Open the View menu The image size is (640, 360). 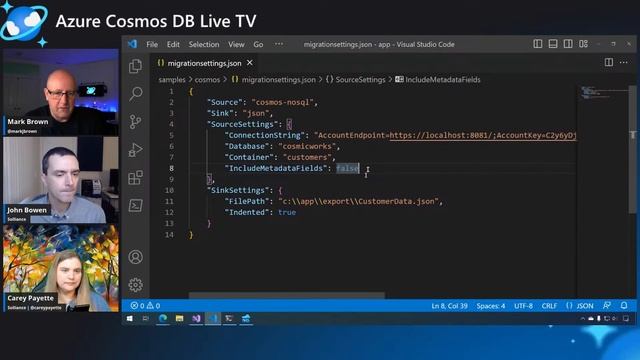pos(236,44)
